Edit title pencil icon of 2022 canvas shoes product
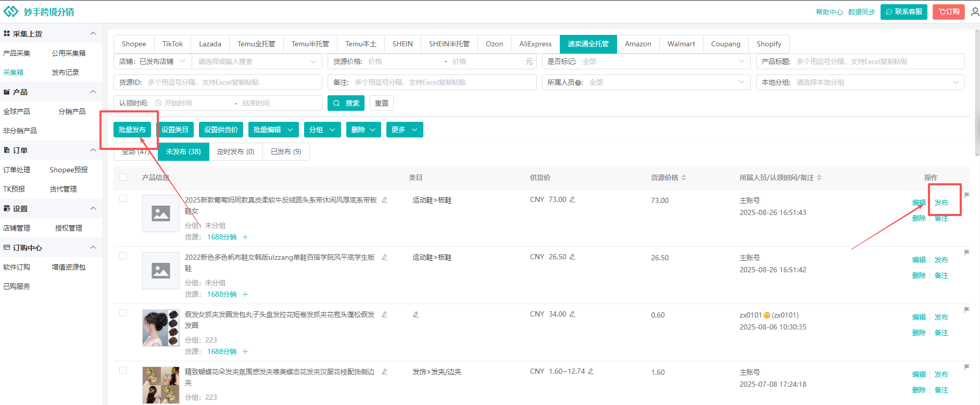 click(x=384, y=257)
